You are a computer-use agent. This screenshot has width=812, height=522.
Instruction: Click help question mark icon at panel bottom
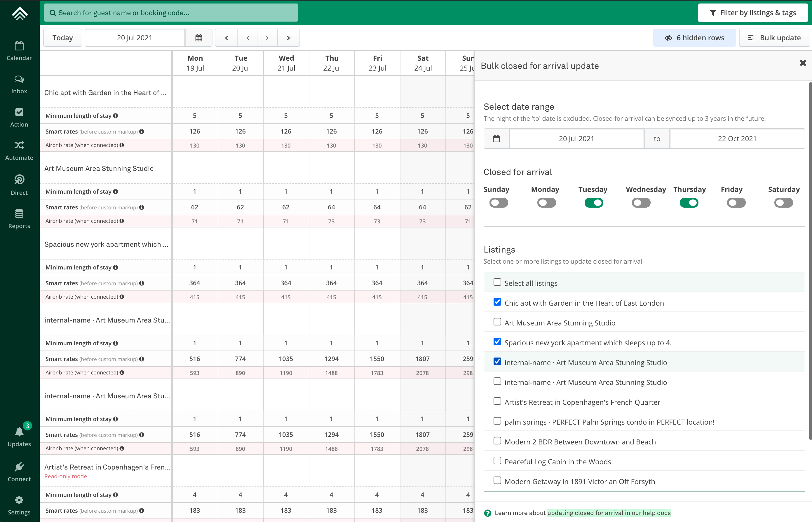pyautogui.click(x=488, y=513)
